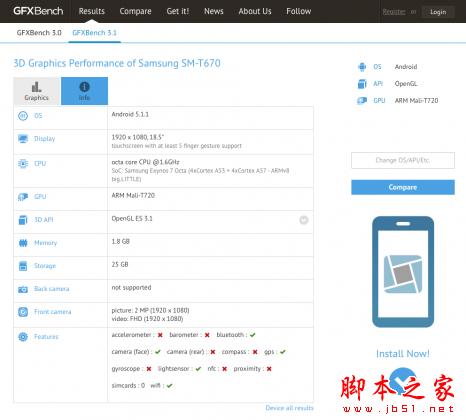This screenshot has height=420, width=466.
Task: Open the Graphics results tab
Action: 36,91
